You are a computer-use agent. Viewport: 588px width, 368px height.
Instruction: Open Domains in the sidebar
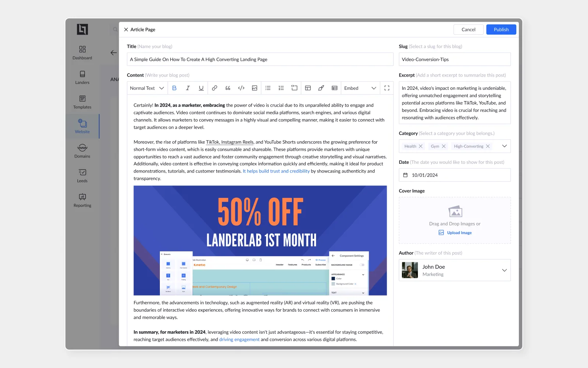click(x=82, y=151)
